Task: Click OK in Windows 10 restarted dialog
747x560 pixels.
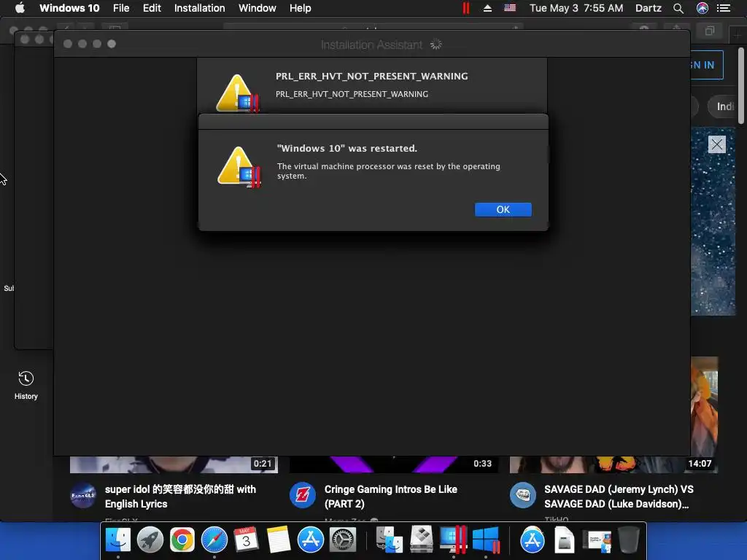Action: 503,209
